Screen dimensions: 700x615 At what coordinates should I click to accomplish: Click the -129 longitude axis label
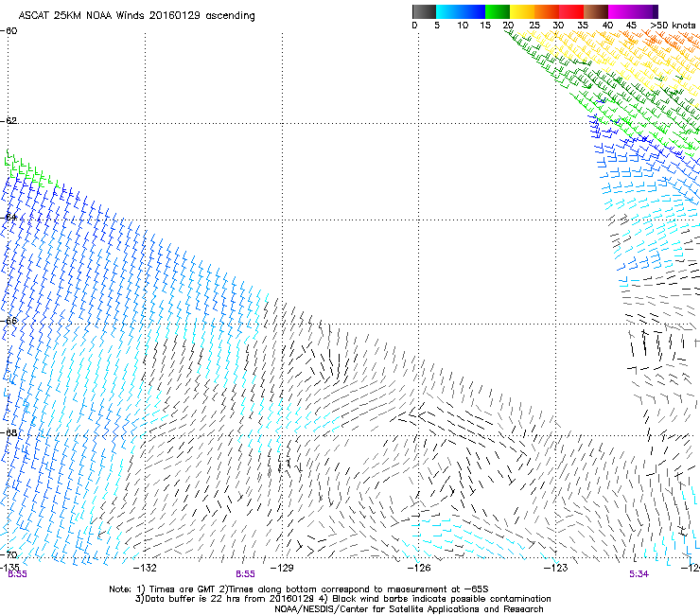tap(282, 568)
